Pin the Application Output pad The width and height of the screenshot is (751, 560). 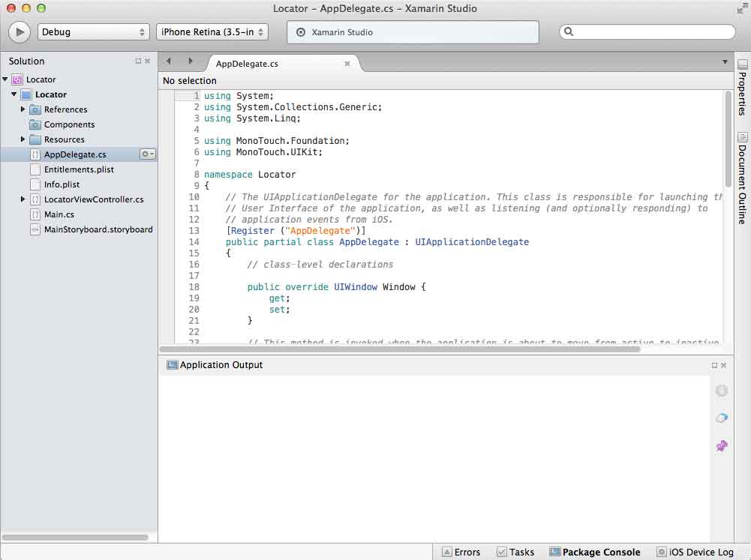click(722, 446)
